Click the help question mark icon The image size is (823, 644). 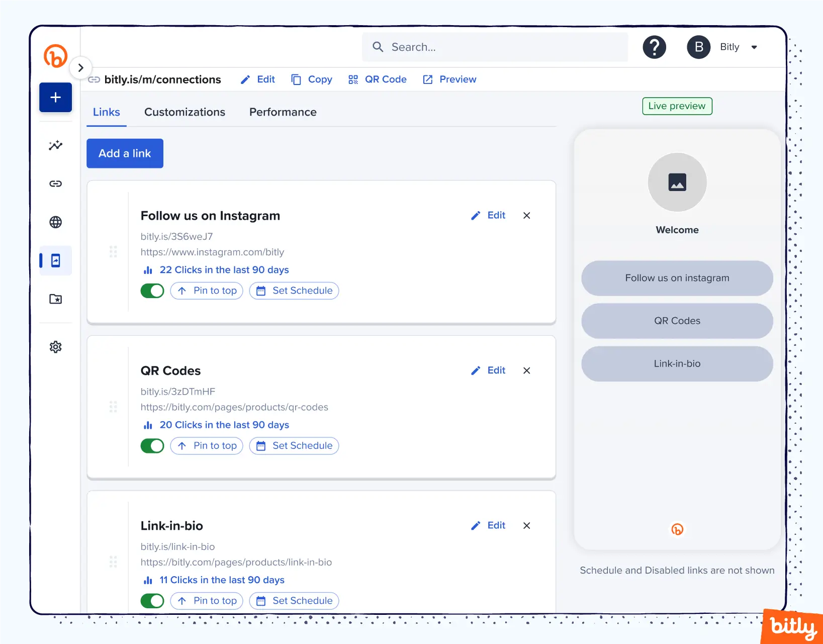[654, 47]
